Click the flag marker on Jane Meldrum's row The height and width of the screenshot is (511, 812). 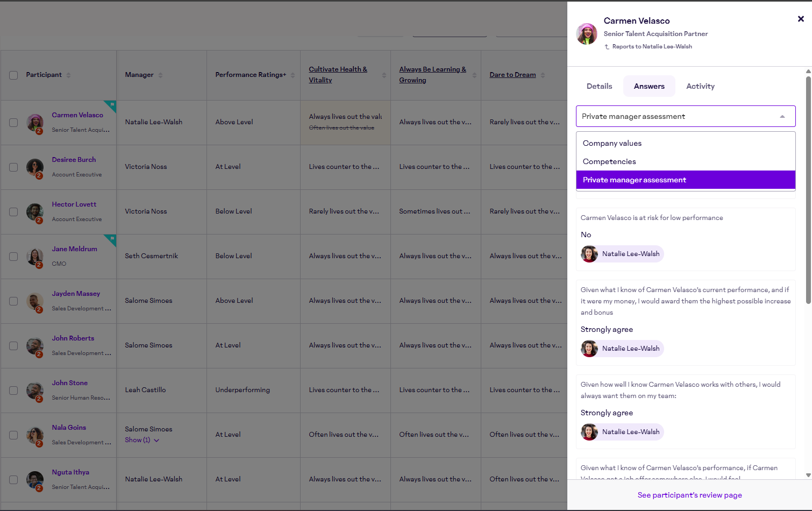(112, 238)
